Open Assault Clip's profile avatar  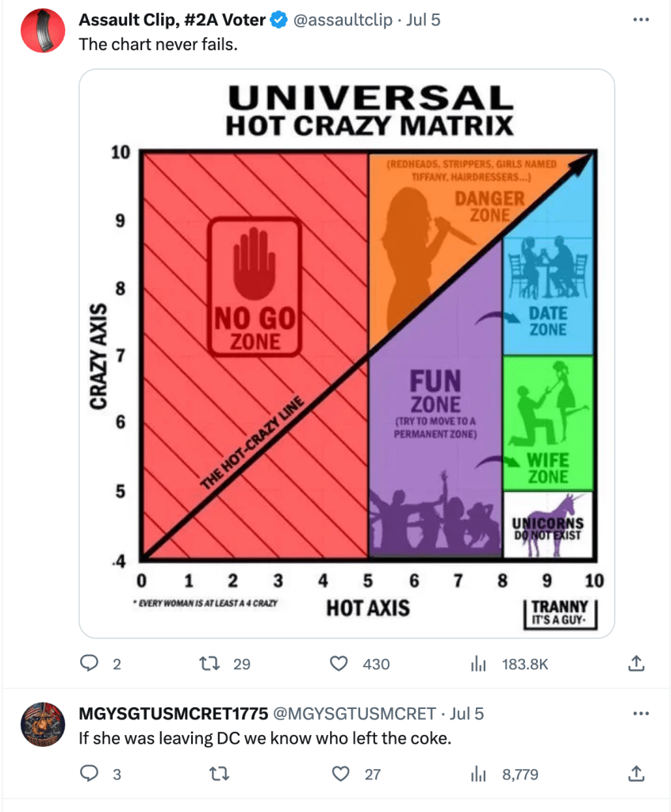pyautogui.click(x=42, y=31)
